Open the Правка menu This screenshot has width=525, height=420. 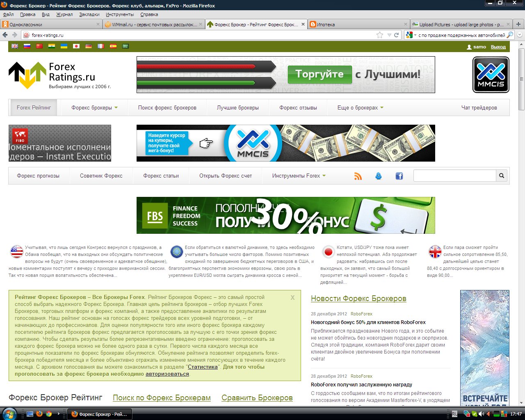pos(27,14)
